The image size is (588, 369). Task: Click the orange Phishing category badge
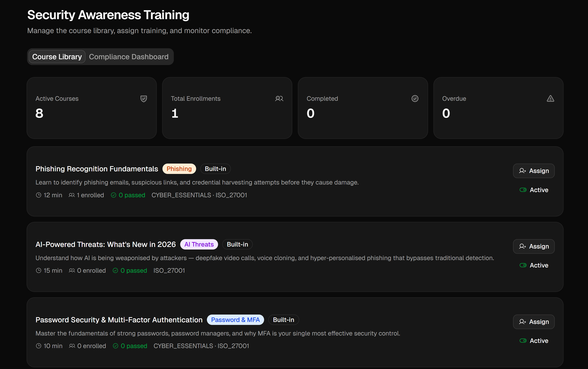179,169
